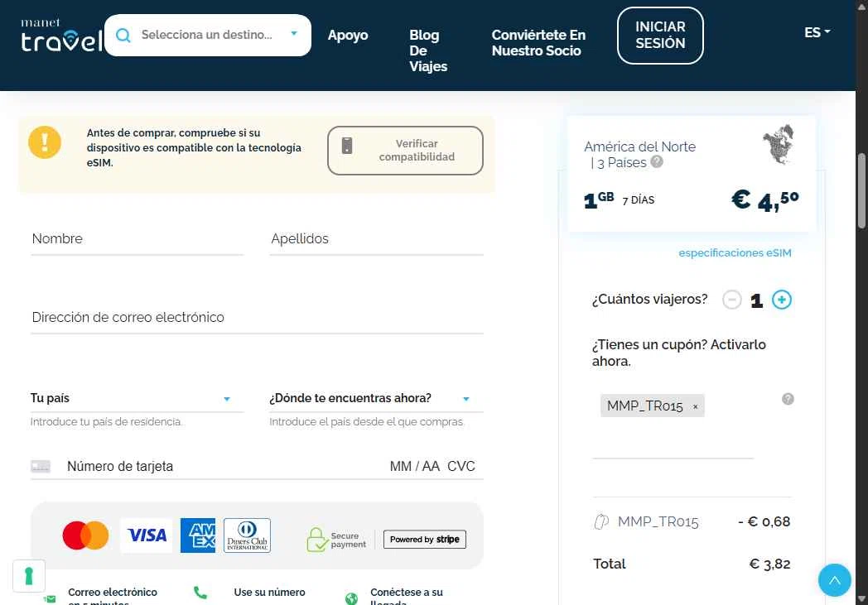868x605 pixels.
Task: Click the VISA logo
Action: (x=146, y=535)
